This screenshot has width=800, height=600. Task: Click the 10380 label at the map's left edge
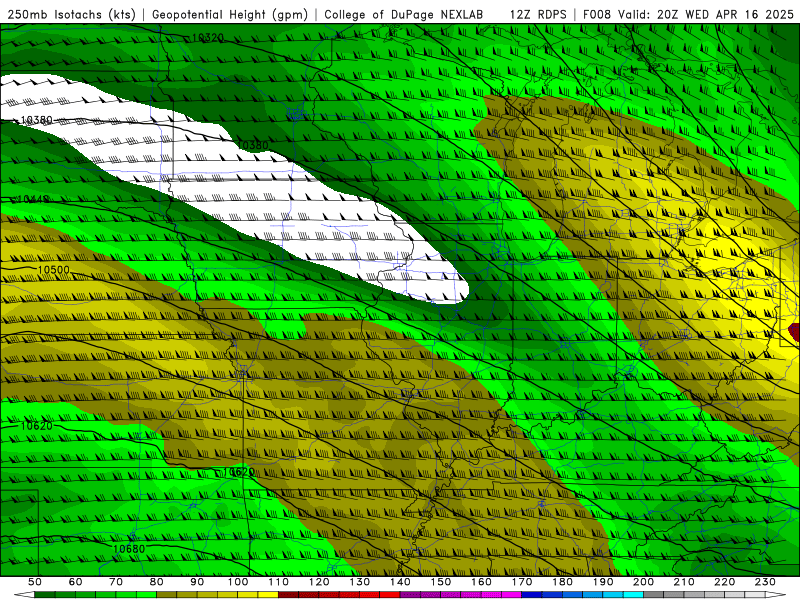[36, 120]
